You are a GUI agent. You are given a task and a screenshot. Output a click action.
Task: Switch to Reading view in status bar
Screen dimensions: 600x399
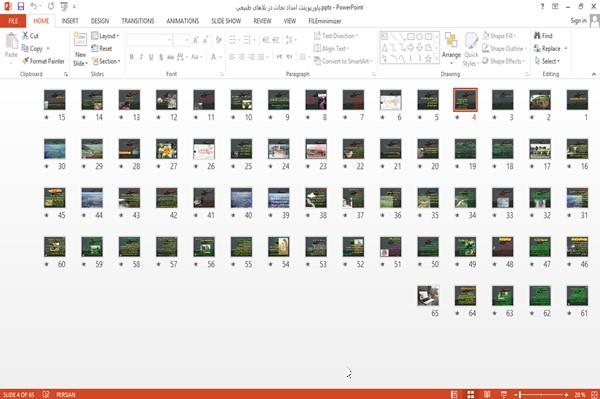tap(487, 394)
